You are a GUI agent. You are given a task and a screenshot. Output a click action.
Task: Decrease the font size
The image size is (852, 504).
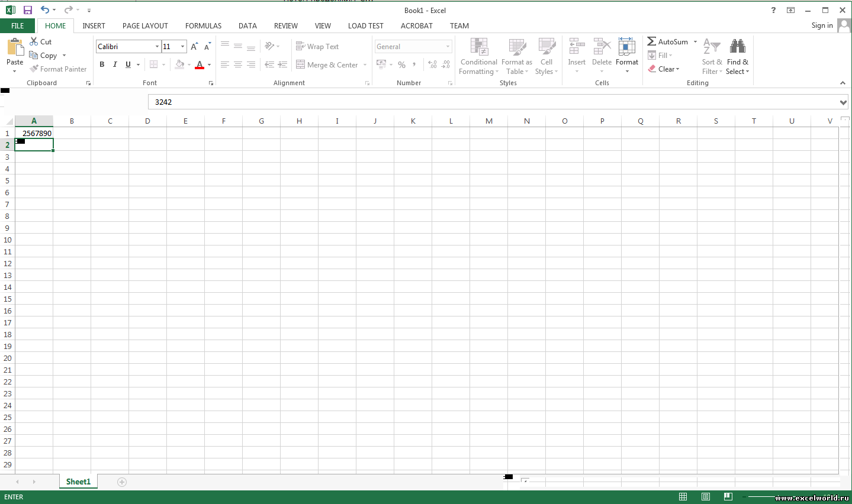tap(207, 47)
